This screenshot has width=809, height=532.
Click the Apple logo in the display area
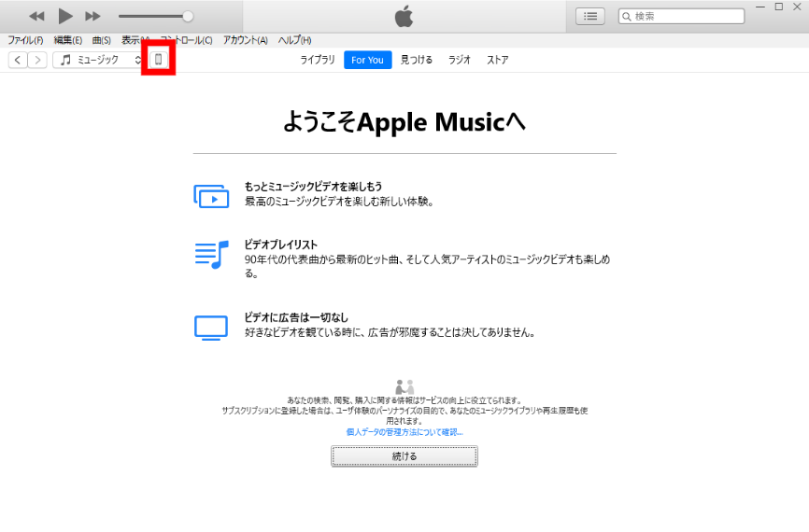[x=404, y=16]
